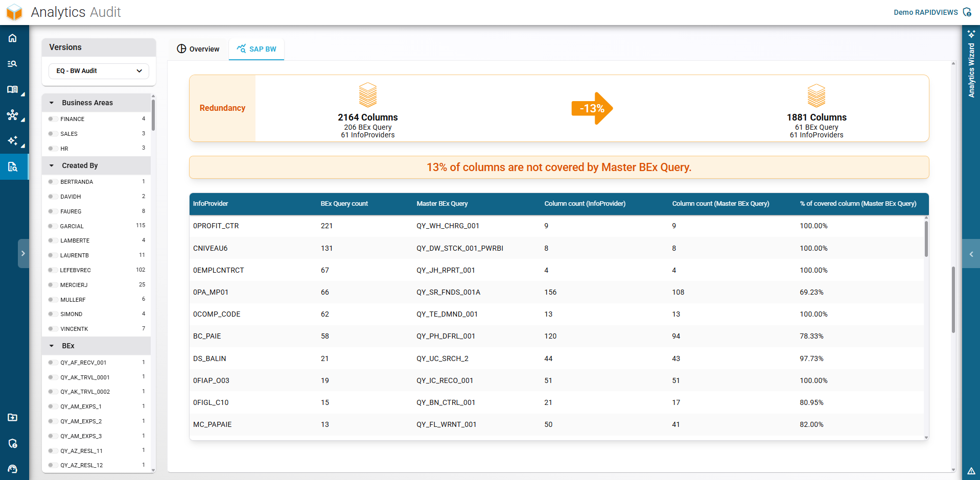Open the book catalog icon in sidebar
The image size is (980, 480).
[13, 89]
